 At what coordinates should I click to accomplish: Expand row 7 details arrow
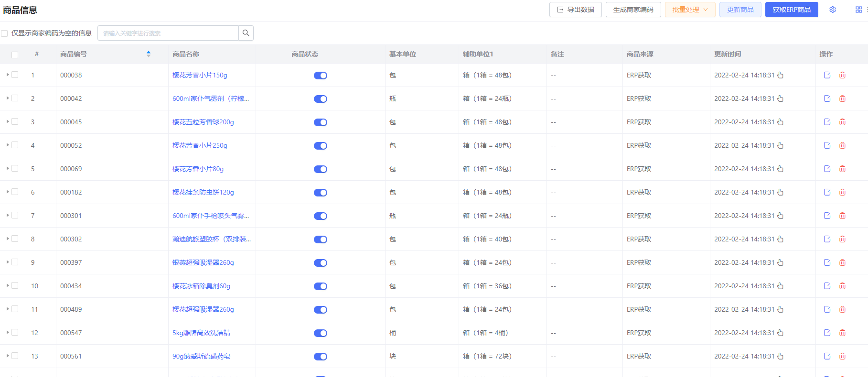pyautogui.click(x=8, y=215)
